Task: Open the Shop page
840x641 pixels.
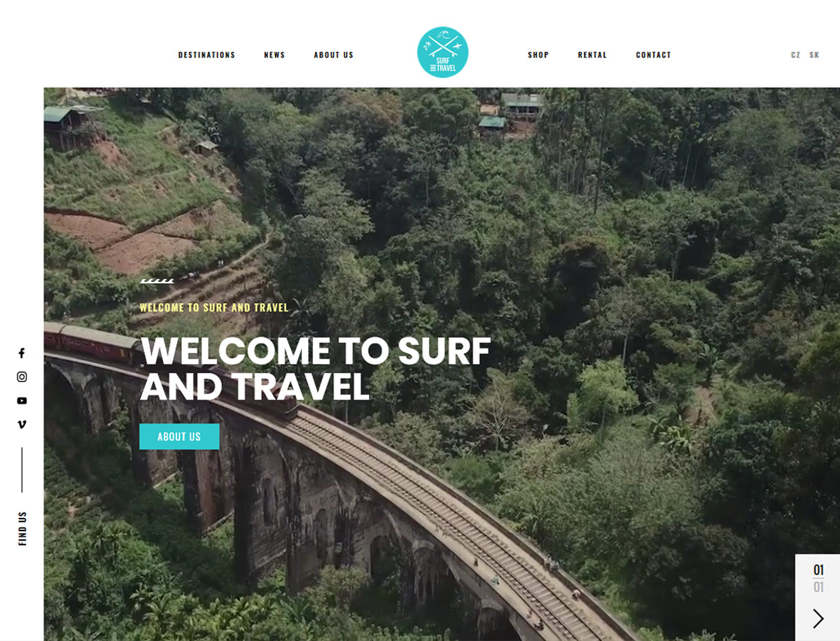Action: coord(538,55)
